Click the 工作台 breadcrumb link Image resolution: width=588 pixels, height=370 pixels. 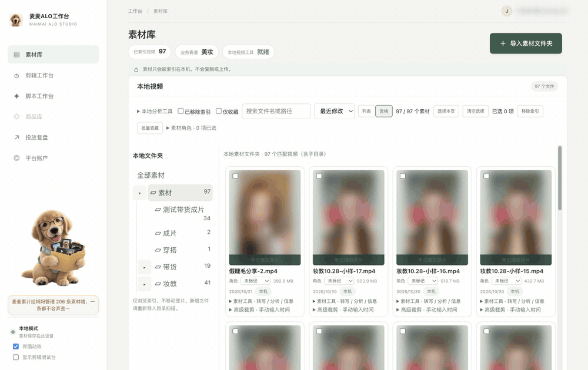tap(135, 11)
